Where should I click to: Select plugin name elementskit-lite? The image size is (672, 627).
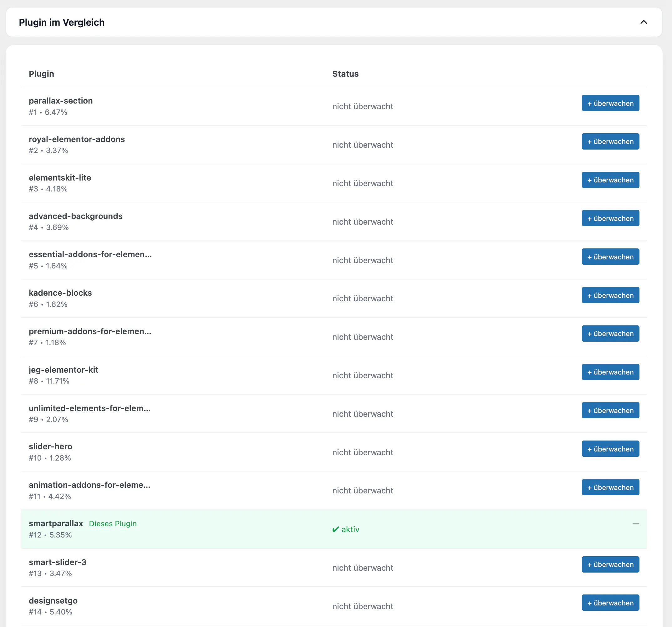tap(60, 177)
